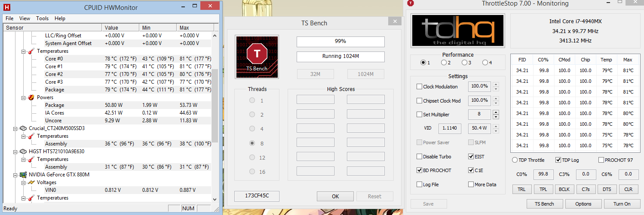
Task: Collapse the Powers tree node
Action: click(24, 97)
